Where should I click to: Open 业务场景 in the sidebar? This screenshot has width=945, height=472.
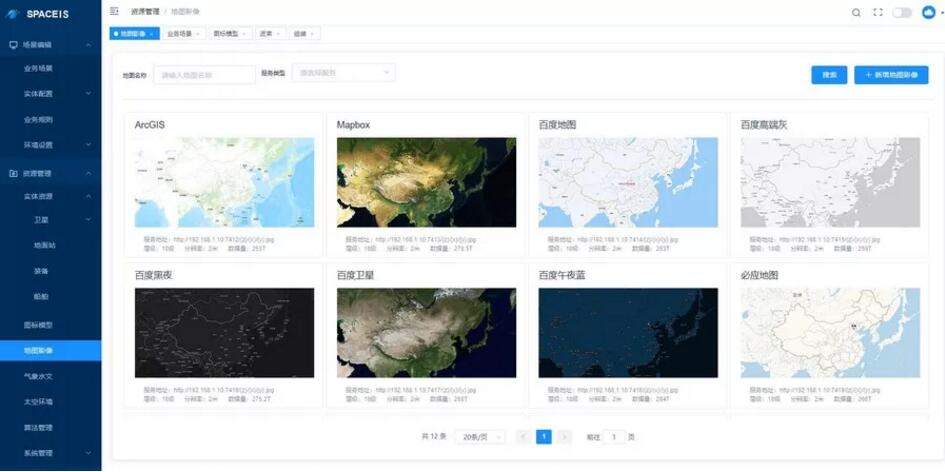pyautogui.click(x=39, y=69)
